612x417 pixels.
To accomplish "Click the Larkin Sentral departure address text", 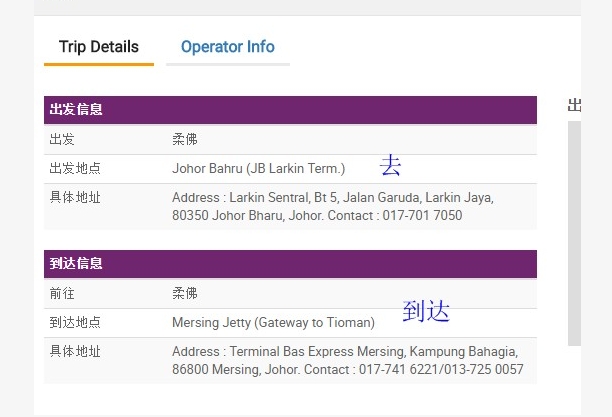I will point(332,206).
